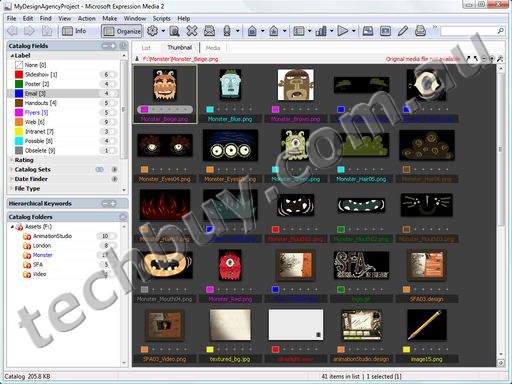Open the Scripts menu
The width and height of the screenshot is (512, 384).
point(162,18)
